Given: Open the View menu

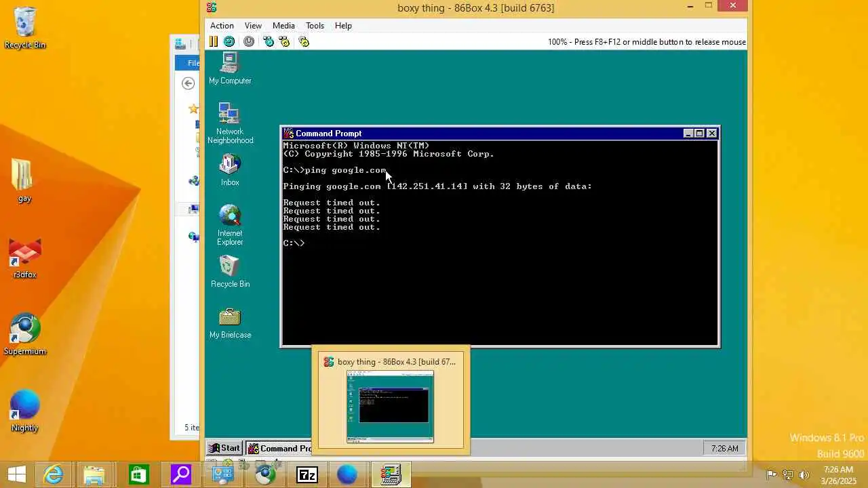Looking at the screenshot, I should pos(253,26).
